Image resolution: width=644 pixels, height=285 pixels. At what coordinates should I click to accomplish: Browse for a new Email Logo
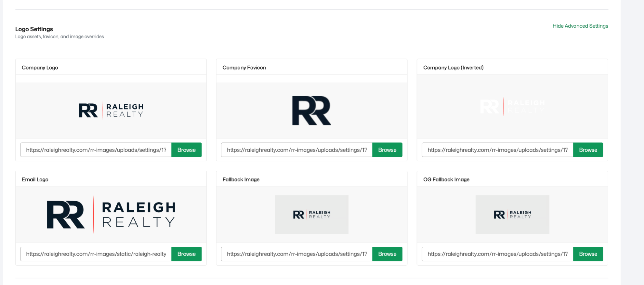click(x=187, y=254)
